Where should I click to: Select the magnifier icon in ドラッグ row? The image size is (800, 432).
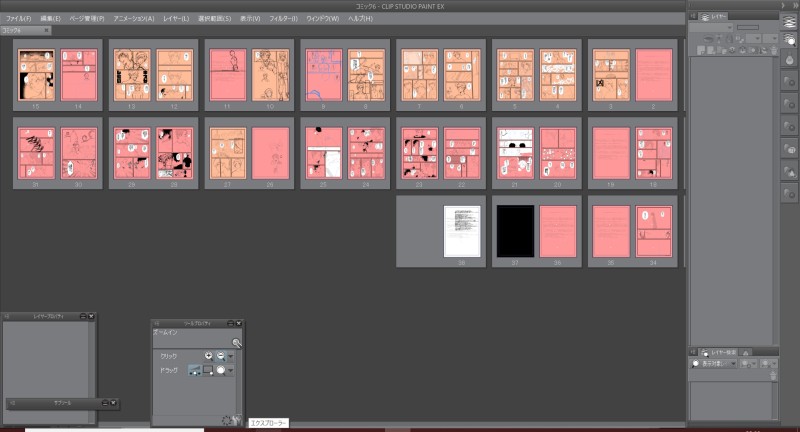(220, 370)
